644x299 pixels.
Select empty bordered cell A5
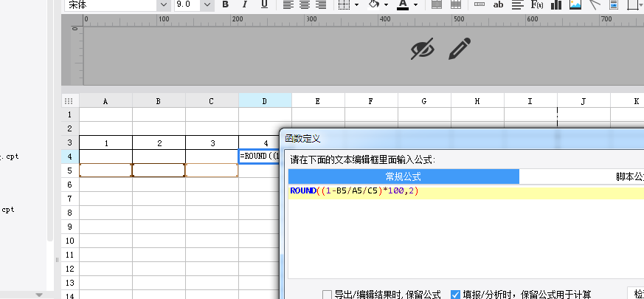pyautogui.click(x=105, y=171)
